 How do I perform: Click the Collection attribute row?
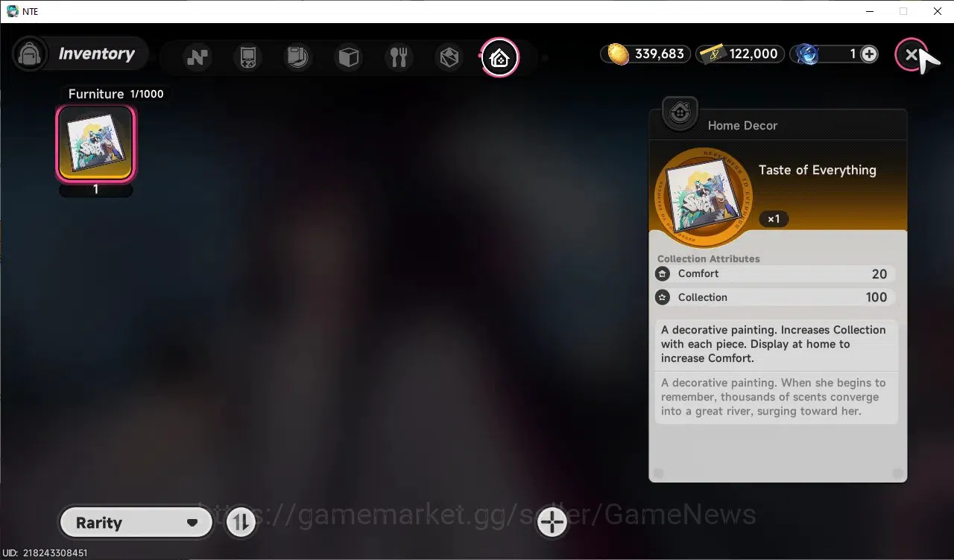(774, 297)
